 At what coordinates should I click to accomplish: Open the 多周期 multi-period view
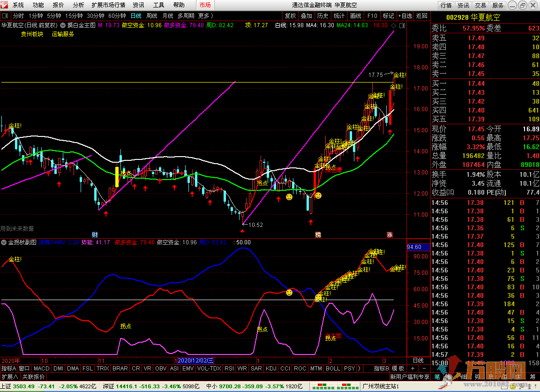[x=186, y=16]
